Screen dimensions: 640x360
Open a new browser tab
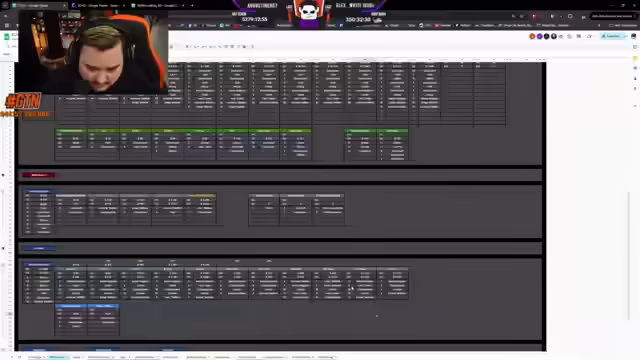192,5
